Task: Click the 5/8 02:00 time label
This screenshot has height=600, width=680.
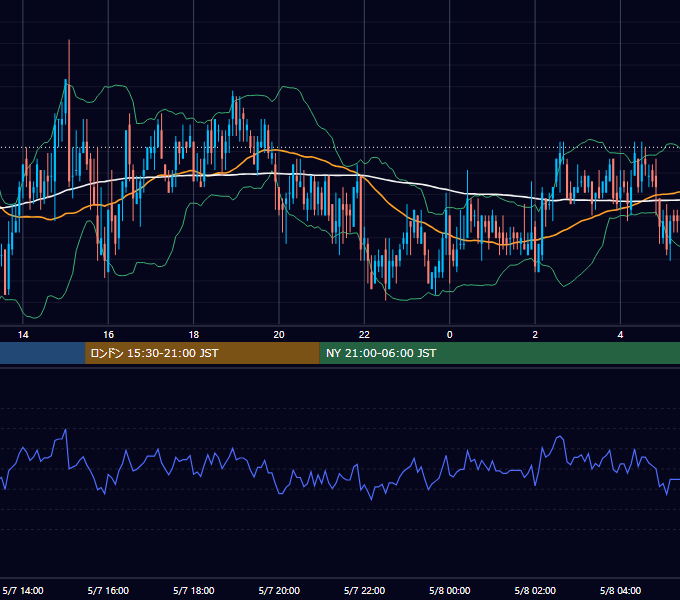Action: tap(535, 591)
